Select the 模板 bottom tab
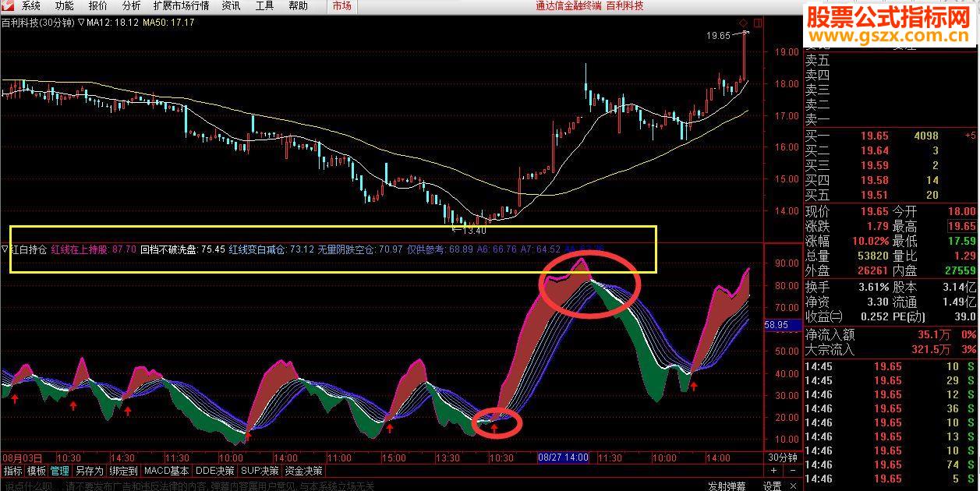The width and height of the screenshot is (980, 491). tap(36, 471)
